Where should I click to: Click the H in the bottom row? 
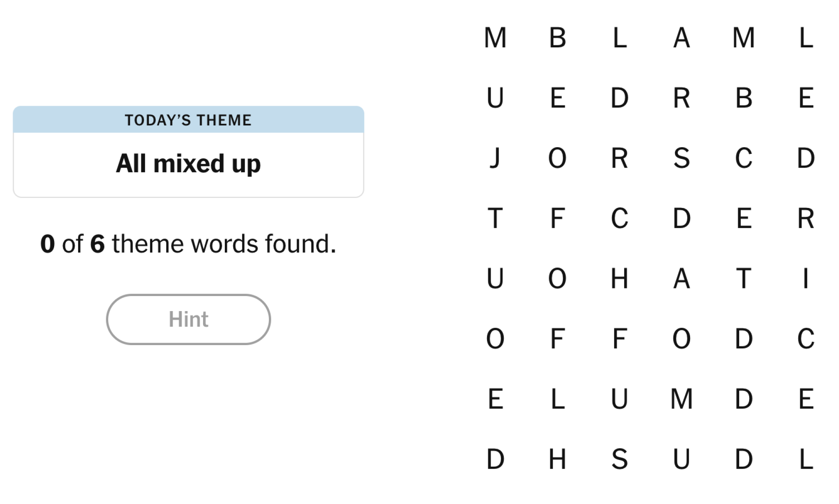[558, 460]
